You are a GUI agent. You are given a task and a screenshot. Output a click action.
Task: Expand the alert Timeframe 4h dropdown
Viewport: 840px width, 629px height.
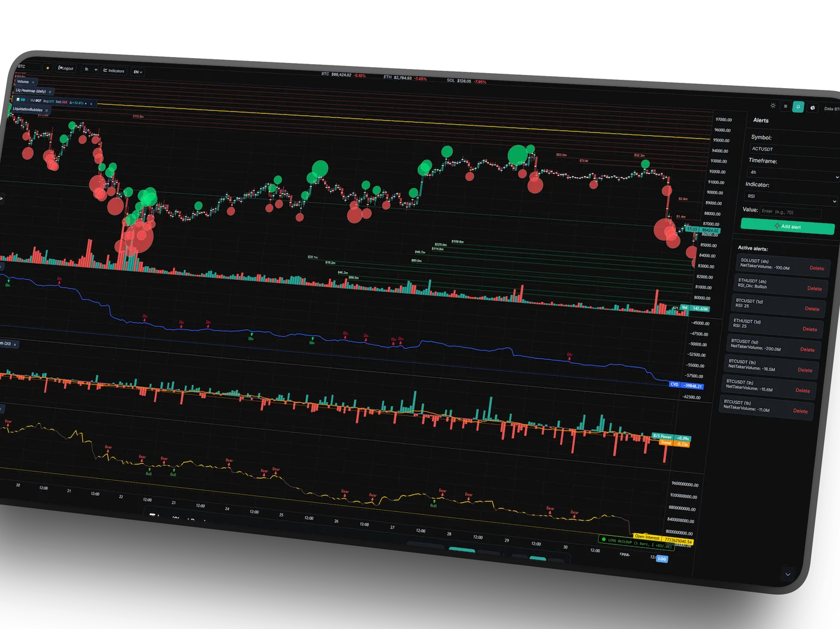(x=792, y=174)
